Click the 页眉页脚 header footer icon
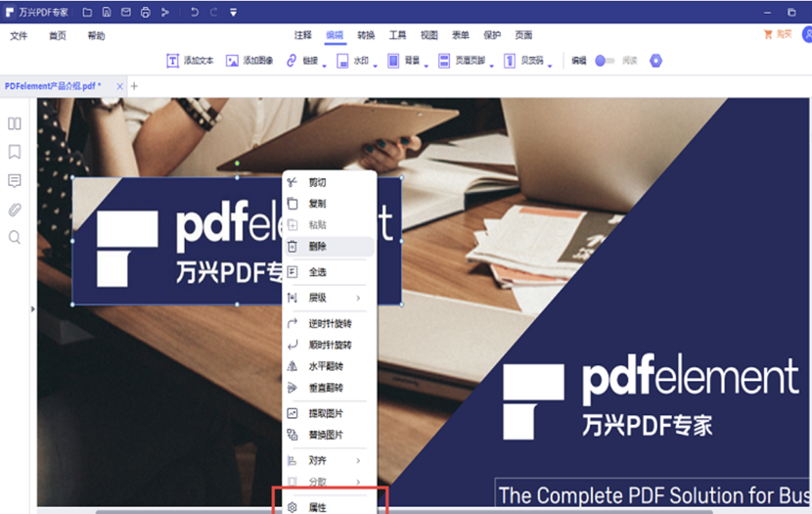This screenshot has height=514, width=812. 444,61
